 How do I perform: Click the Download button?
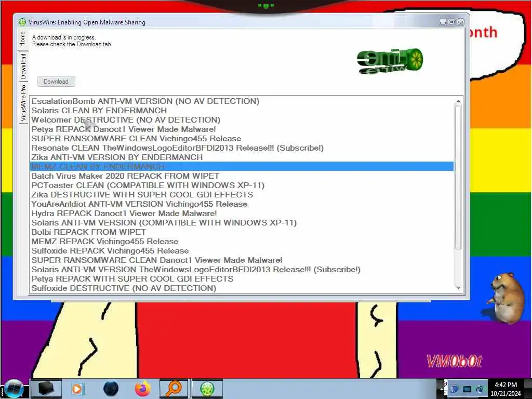(56, 82)
